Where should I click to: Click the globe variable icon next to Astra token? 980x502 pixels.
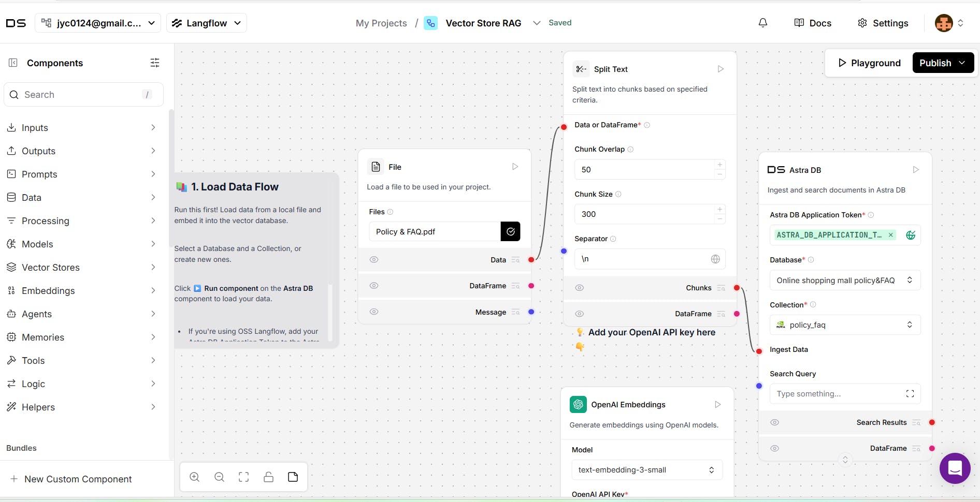(910, 235)
